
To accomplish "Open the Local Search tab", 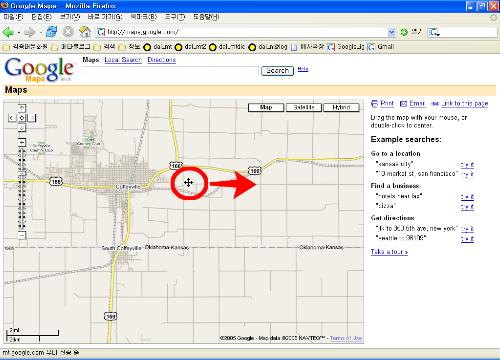I will point(123,60).
